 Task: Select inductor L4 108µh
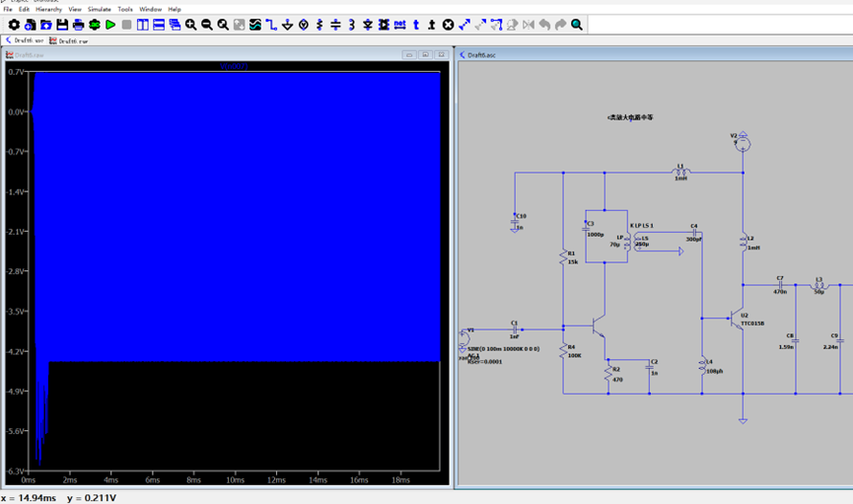click(702, 366)
